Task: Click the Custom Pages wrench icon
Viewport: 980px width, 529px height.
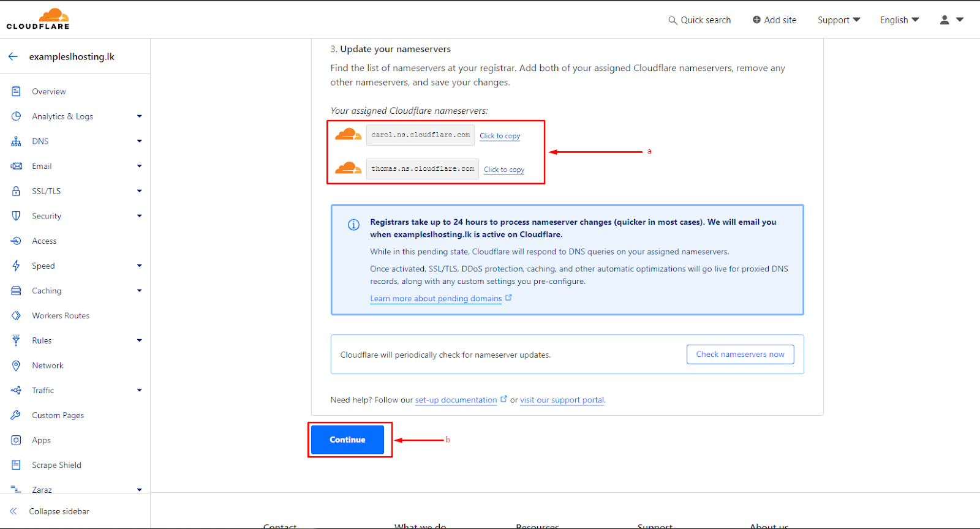Action: tap(16, 415)
